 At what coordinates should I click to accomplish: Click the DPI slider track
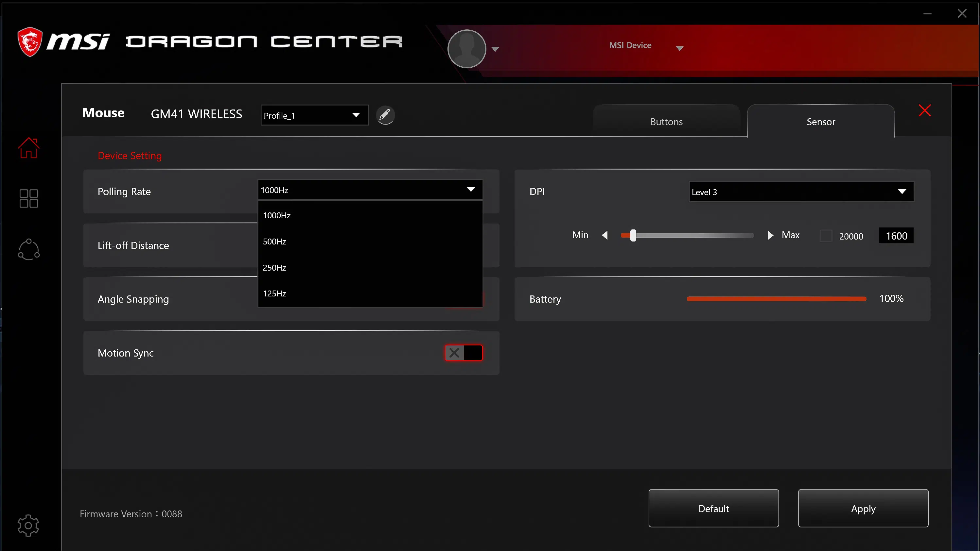[x=687, y=235]
